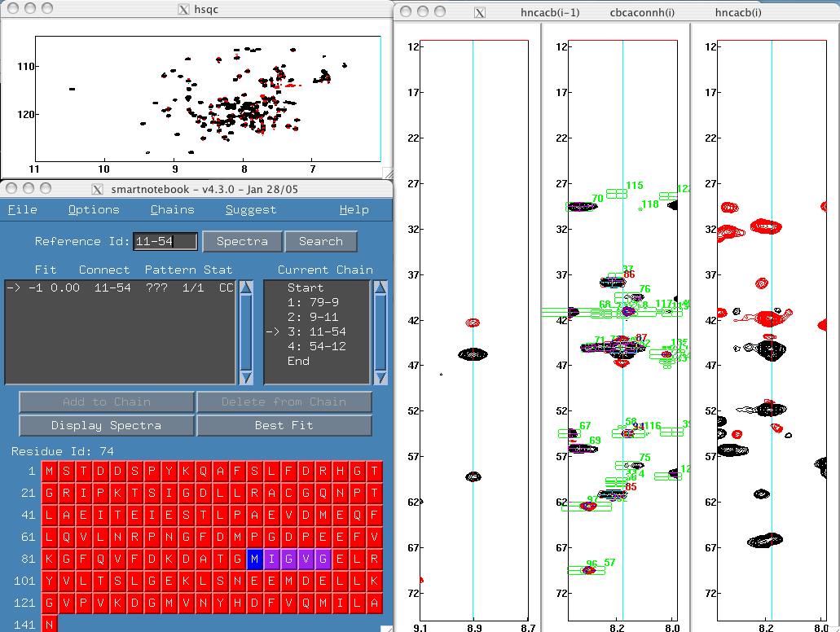This screenshot has width=840, height=632.
Task: Select the purple I residue cell
Action: (272, 560)
